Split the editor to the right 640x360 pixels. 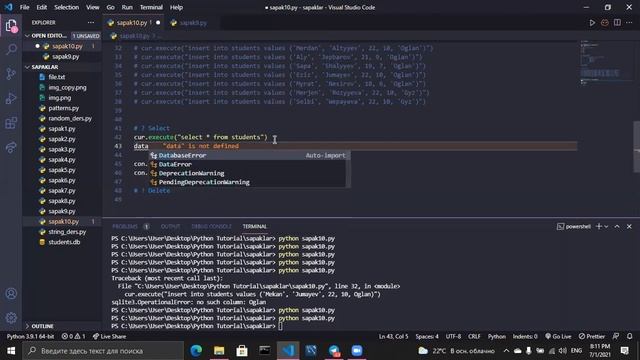click(x=617, y=22)
